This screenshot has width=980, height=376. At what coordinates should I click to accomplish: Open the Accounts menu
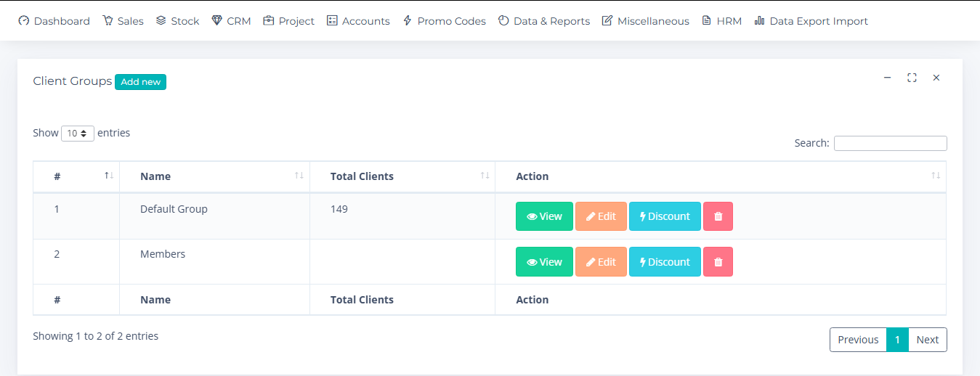click(x=358, y=21)
